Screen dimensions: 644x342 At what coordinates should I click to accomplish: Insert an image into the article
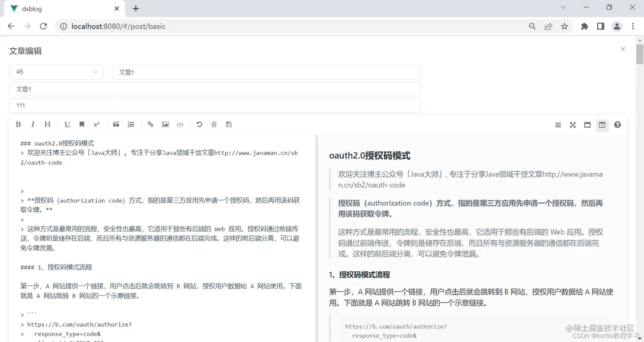click(165, 124)
